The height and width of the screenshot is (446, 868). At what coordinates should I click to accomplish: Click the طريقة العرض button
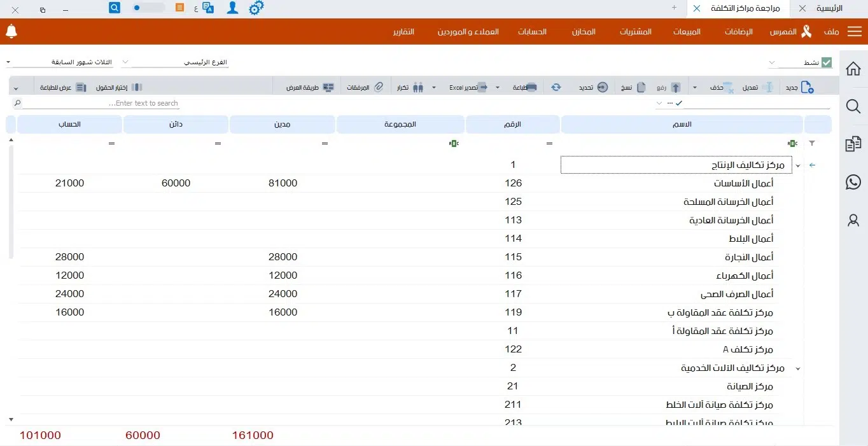pyautogui.click(x=311, y=87)
